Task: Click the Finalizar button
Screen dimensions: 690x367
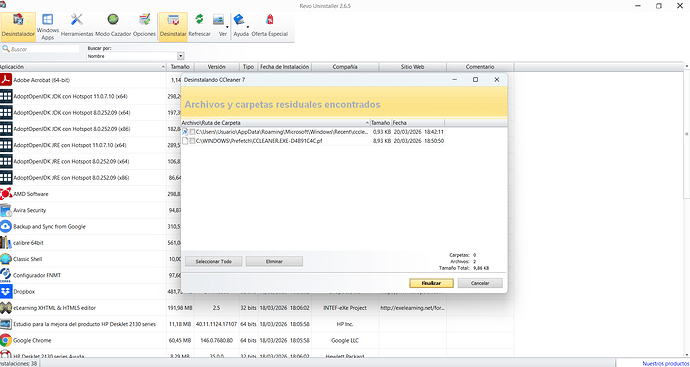Action: point(431,283)
